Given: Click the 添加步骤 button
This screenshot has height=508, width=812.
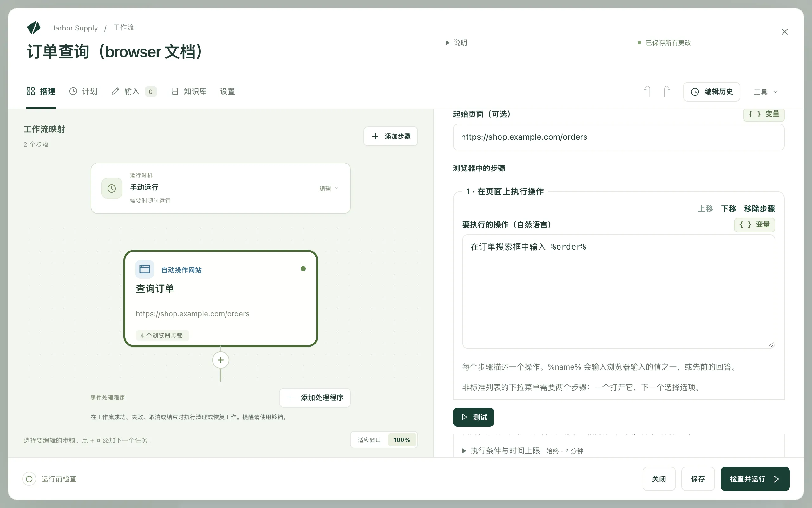Looking at the screenshot, I should (x=390, y=136).
